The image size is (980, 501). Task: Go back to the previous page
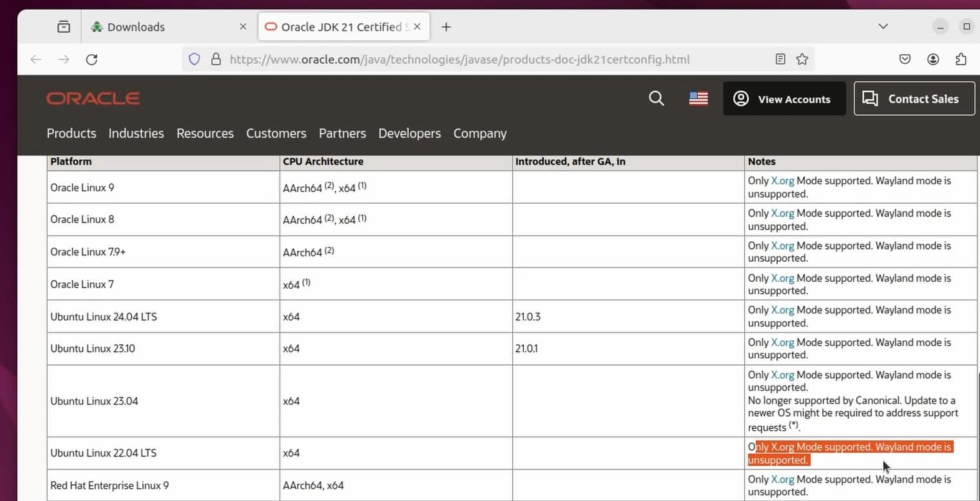tap(36, 59)
